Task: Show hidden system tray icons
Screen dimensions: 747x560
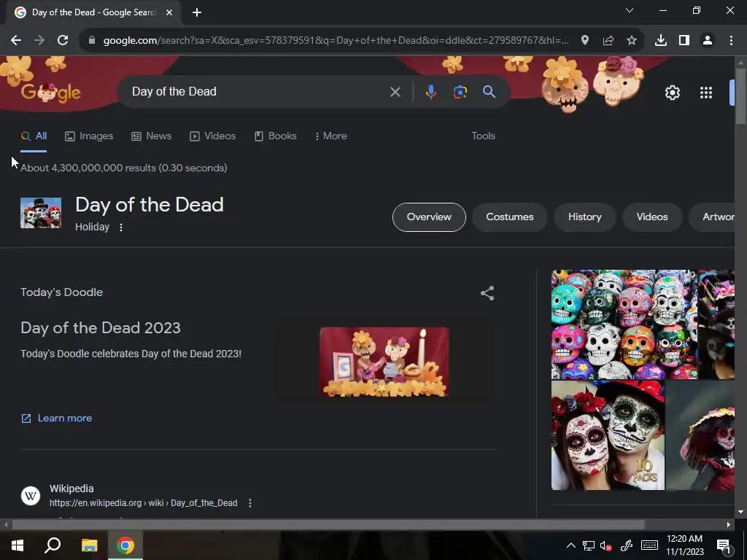Action: (570, 545)
